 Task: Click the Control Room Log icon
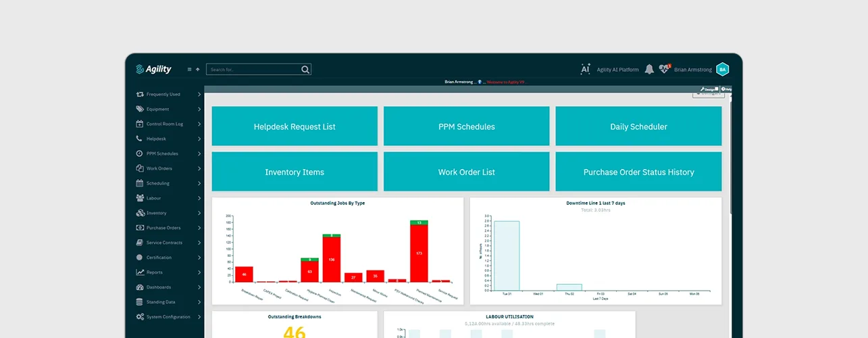pyautogui.click(x=140, y=124)
